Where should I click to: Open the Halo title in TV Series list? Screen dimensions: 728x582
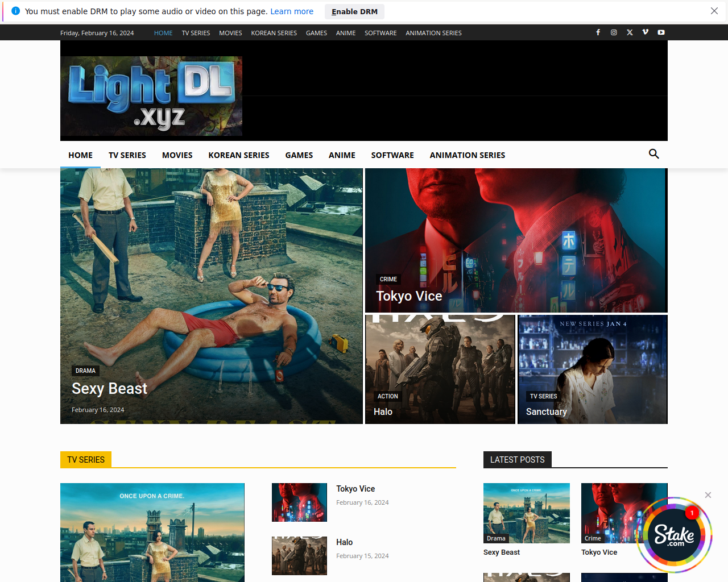[344, 542]
